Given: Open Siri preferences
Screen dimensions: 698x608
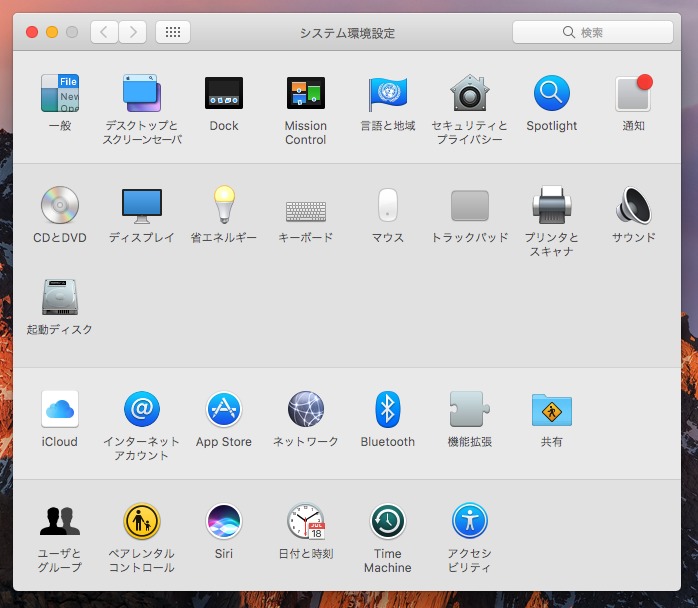Looking at the screenshot, I should pos(224,520).
